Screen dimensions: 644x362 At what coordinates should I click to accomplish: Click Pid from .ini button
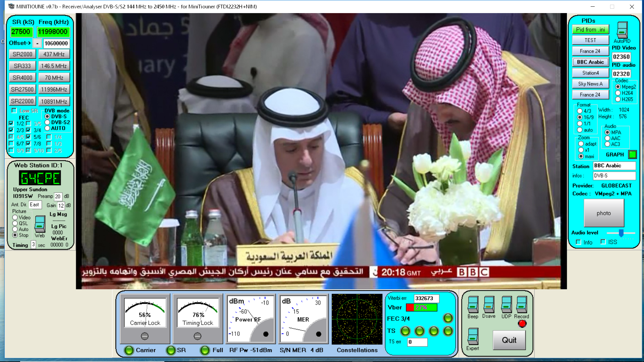(x=590, y=29)
